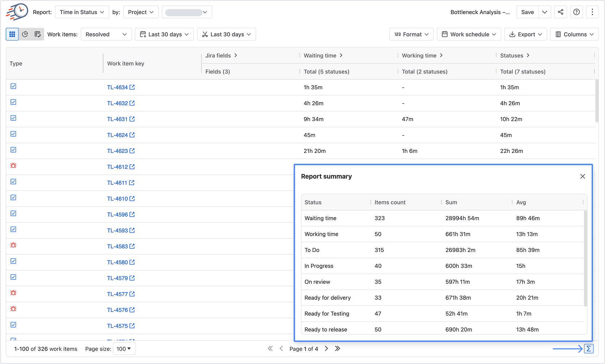605x364 pixels.
Task: Switch to pie chart view icon
Action: click(x=25, y=34)
